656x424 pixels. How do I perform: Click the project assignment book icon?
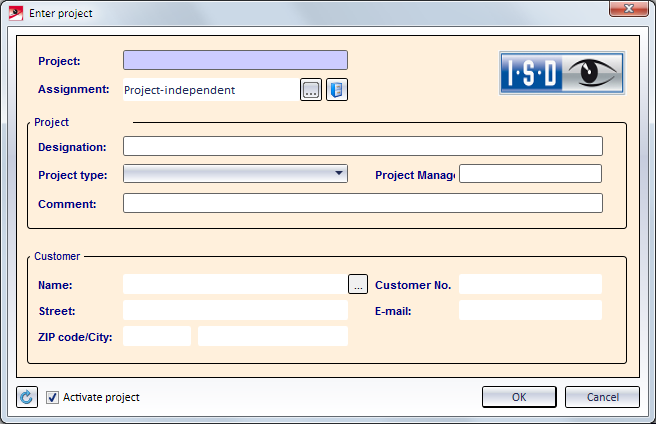point(336,90)
